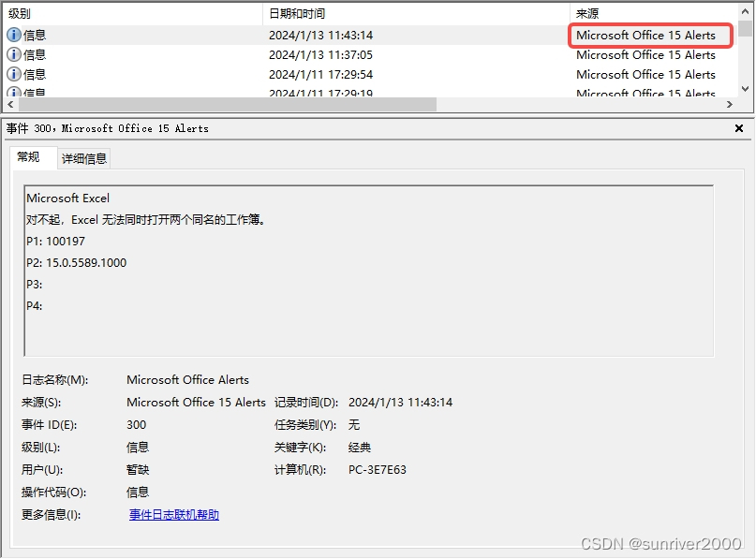The height and width of the screenshot is (559, 756).
Task: Click log name value Microsoft Office Alerts
Action: point(187,380)
